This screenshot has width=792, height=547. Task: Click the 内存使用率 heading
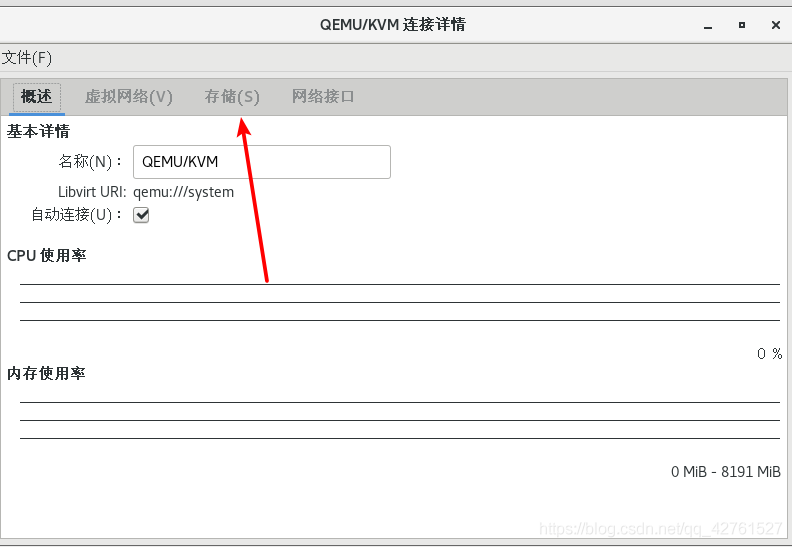46,374
